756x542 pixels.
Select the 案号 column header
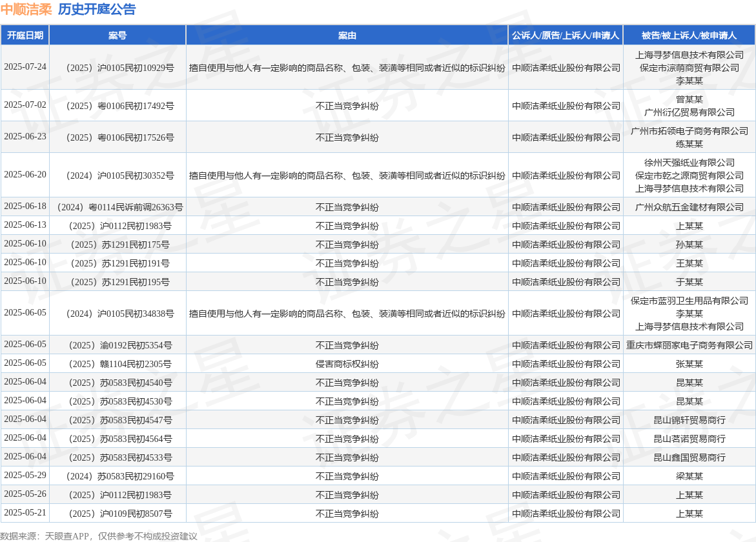[117, 35]
